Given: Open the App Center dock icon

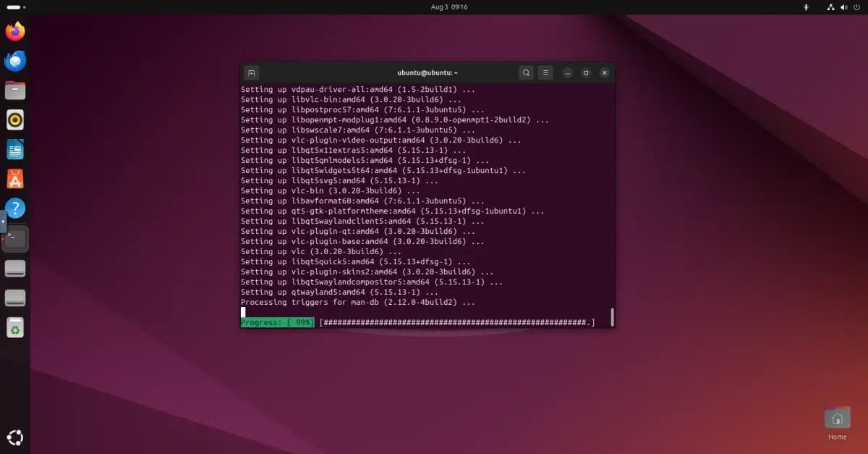Looking at the screenshot, I should pyautogui.click(x=15, y=179).
